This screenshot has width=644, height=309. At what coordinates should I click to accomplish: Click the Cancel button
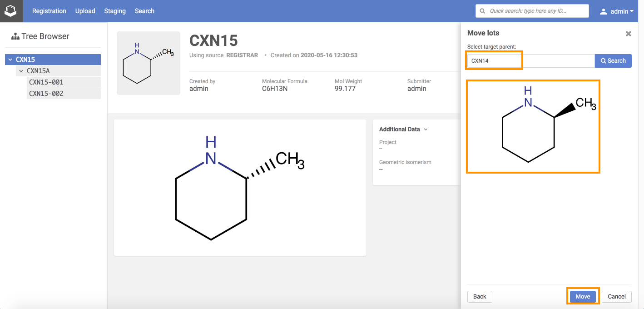coord(616,296)
